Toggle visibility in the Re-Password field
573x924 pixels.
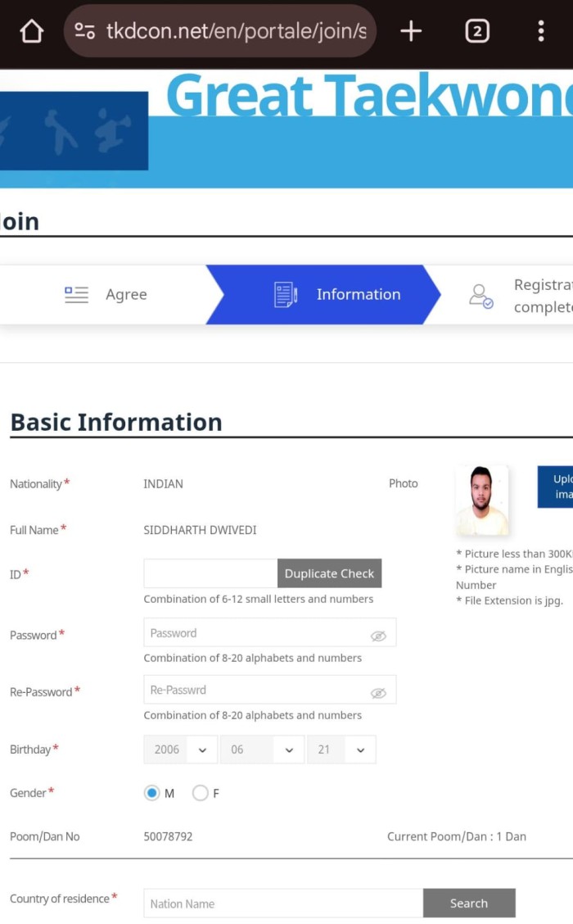377,693
